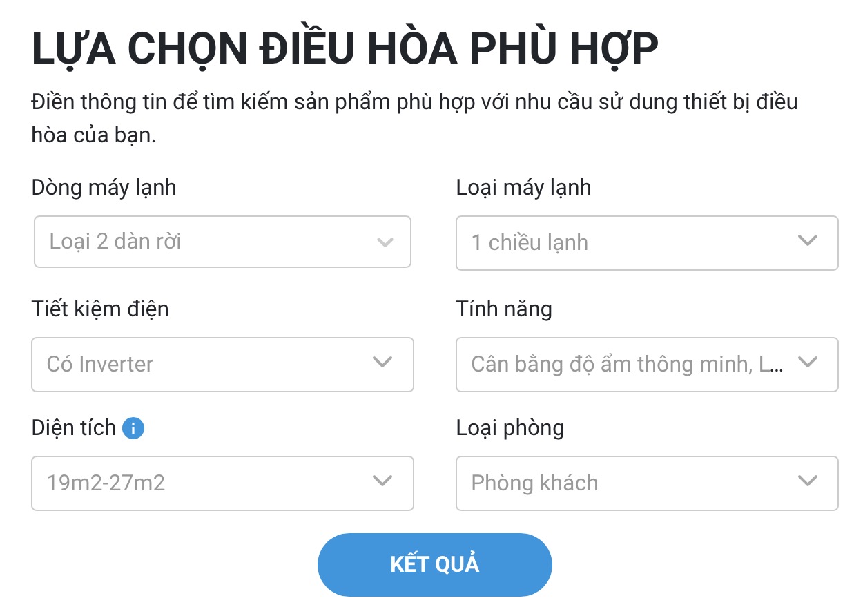Click the chevron arrow in Dòng máy lạnh box
Screen dimensions: 863x616
pyautogui.click(x=385, y=242)
